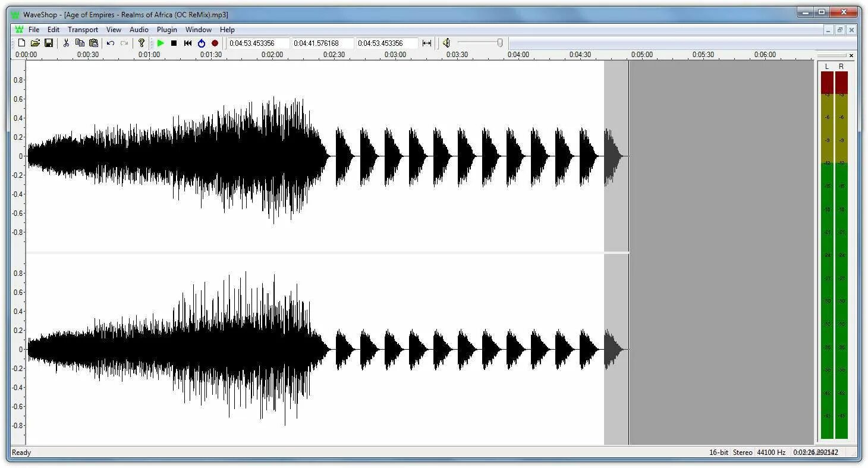868x468 pixels.
Task: Click the R channel level meter
Action: pos(841,255)
